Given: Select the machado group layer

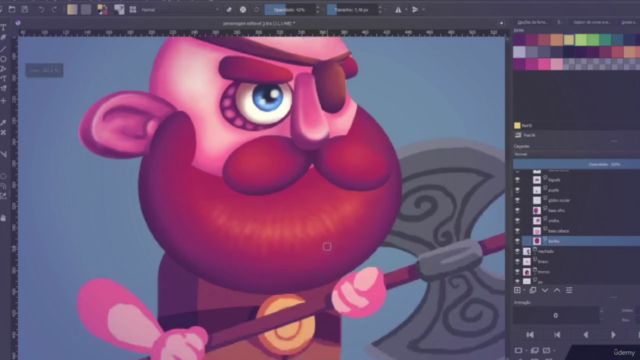Looking at the screenshot, I should click(580, 251).
